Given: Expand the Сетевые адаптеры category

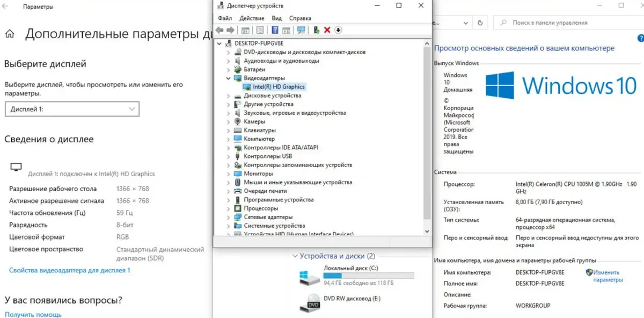Looking at the screenshot, I should (x=228, y=217).
